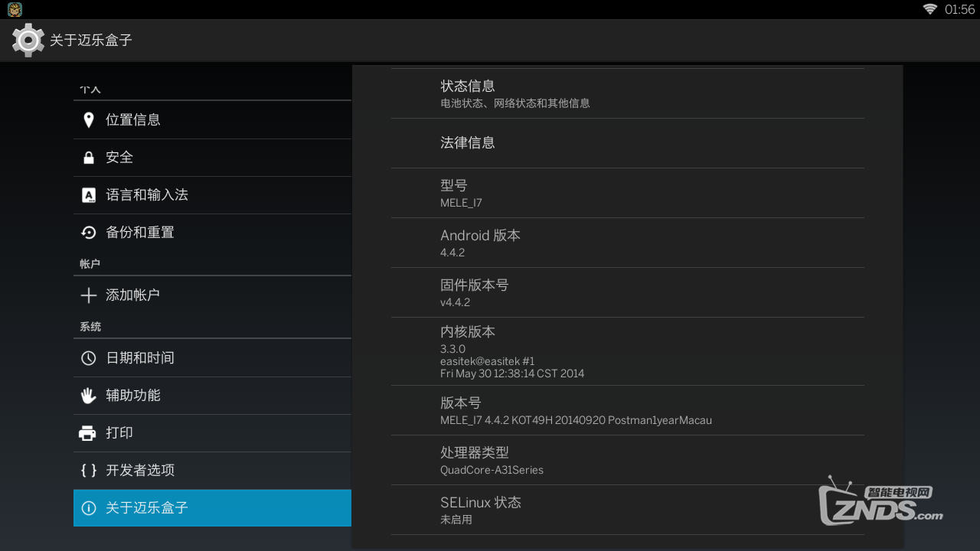The height and width of the screenshot is (551, 980).
Task: Click the info icon beside 关于迈乐盒子
Action: click(x=89, y=508)
